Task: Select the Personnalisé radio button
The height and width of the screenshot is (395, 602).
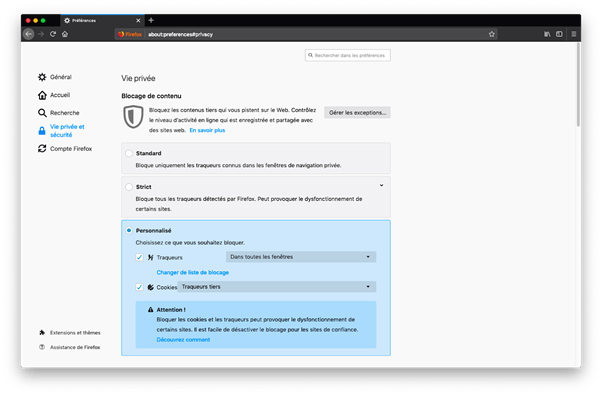Action: [x=129, y=230]
